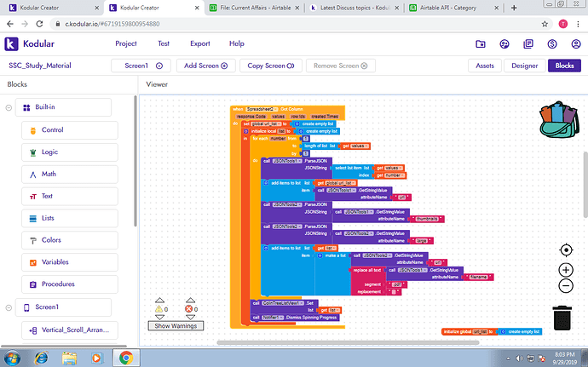Click the Copy Screen button
Screen dimensions: 588x367
[x=271, y=66]
